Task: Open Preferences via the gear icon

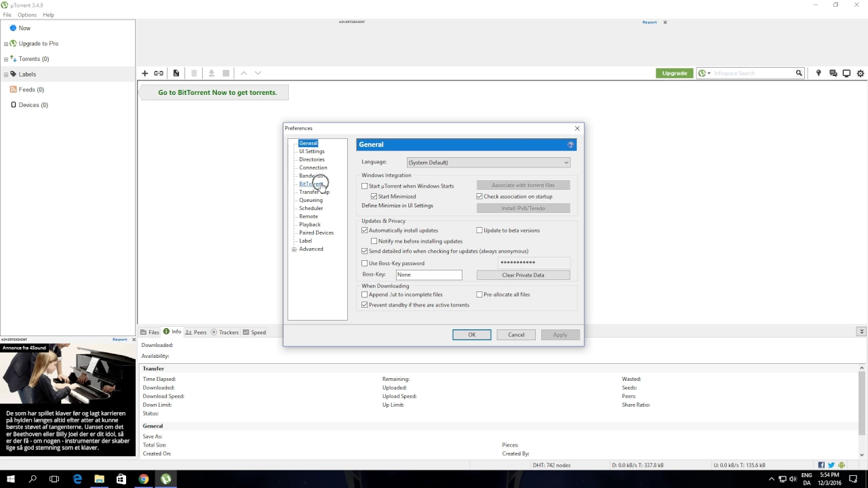Action: pos(861,73)
